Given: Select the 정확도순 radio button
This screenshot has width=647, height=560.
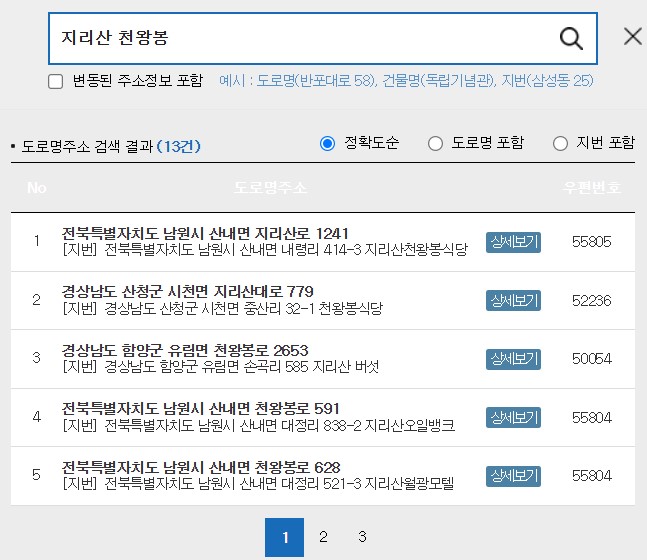Looking at the screenshot, I should point(327,144).
